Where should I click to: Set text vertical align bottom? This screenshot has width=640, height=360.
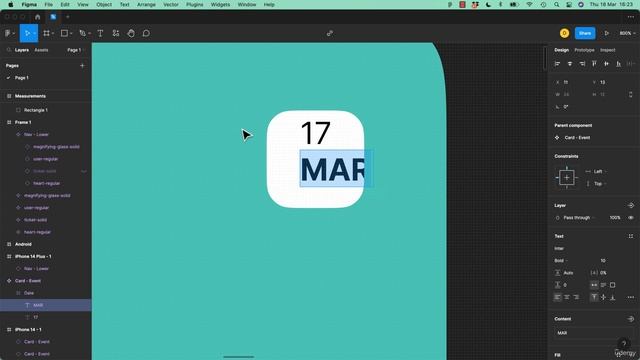(x=613, y=297)
